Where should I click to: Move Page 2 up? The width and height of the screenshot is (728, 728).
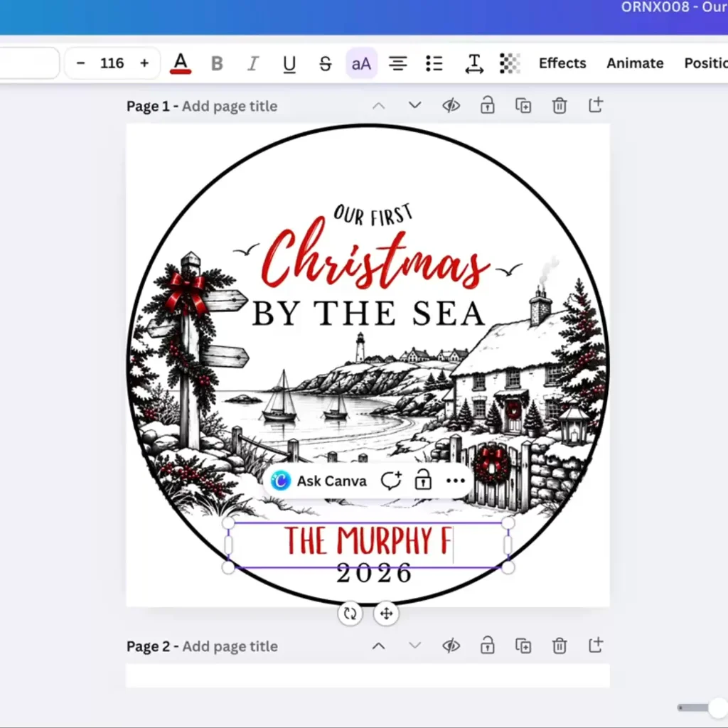click(379, 646)
